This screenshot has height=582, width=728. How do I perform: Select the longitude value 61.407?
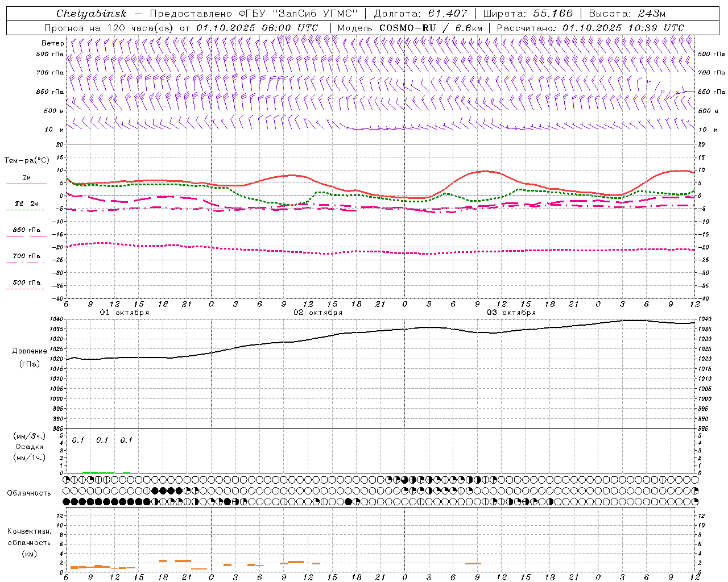pyautogui.click(x=448, y=14)
